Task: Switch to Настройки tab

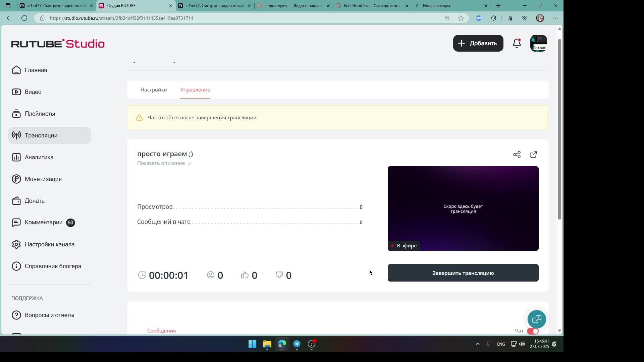Action: coord(154,90)
